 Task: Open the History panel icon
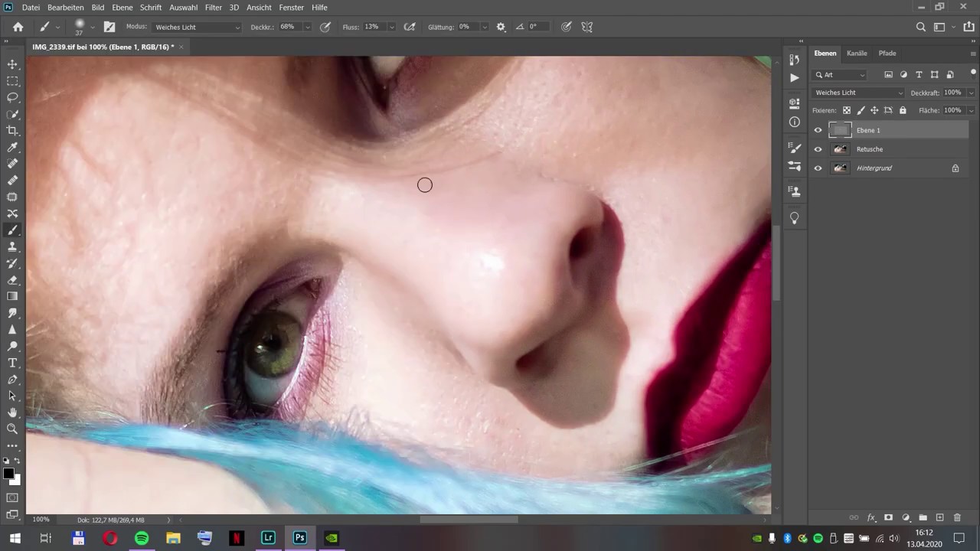[795, 59]
